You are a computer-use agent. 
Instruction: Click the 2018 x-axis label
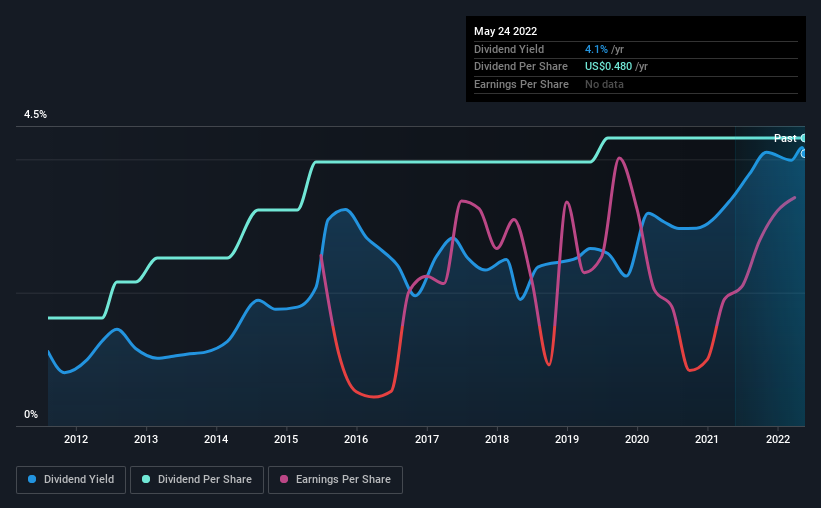tap(497, 439)
